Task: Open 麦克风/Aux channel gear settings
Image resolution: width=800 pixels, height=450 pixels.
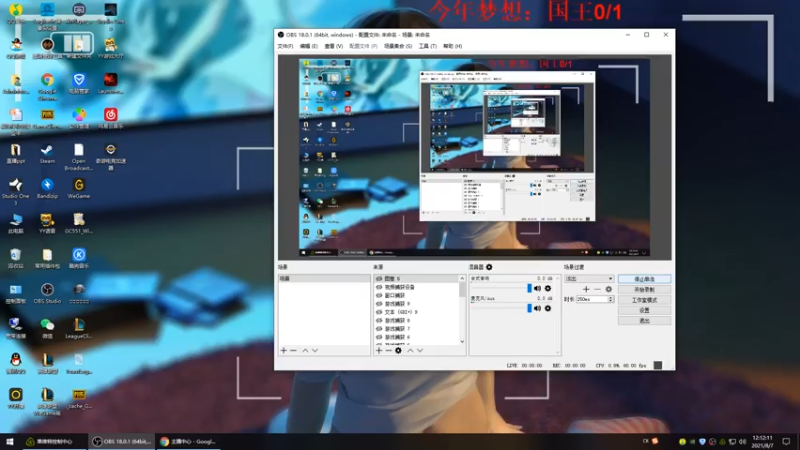Action: (x=548, y=308)
